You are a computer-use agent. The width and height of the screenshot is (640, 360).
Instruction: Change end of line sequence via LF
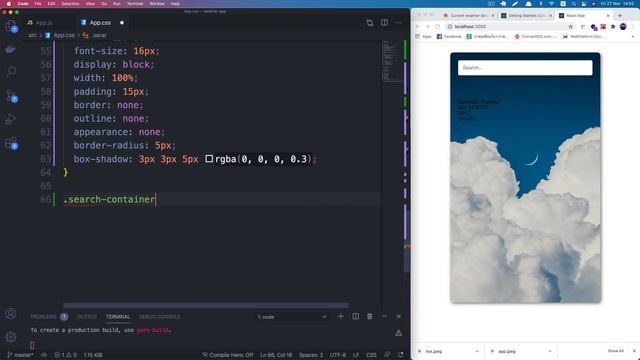pos(356,355)
